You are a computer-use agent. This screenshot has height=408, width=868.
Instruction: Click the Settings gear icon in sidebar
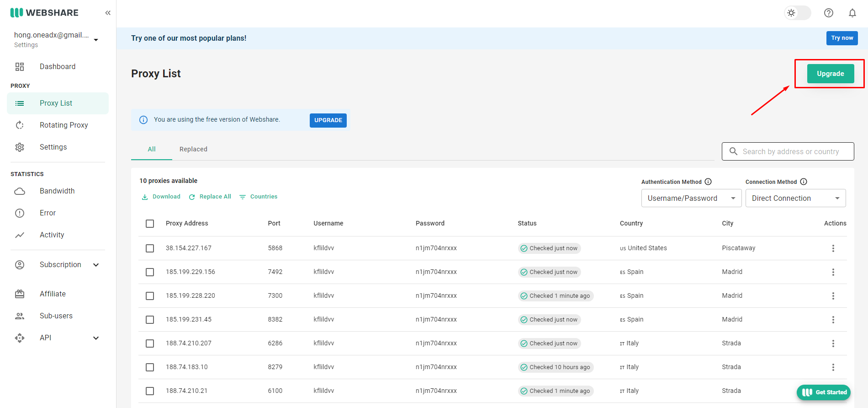pyautogui.click(x=20, y=147)
